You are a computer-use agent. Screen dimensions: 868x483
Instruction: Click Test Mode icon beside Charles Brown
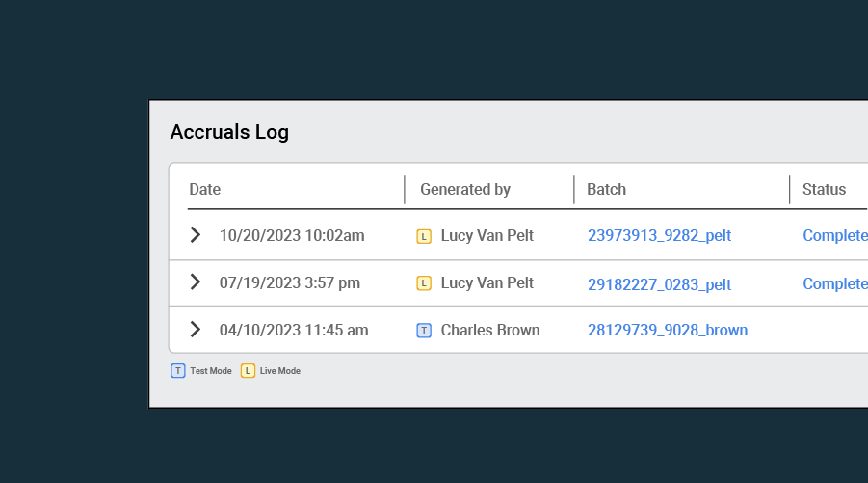click(x=424, y=331)
